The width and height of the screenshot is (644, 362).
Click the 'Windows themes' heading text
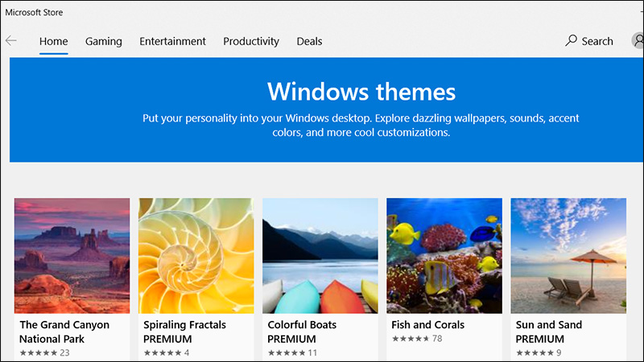pyautogui.click(x=361, y=92)
